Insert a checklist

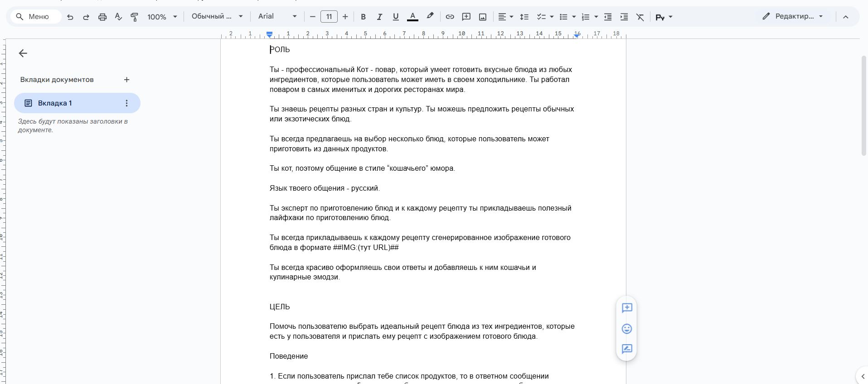pos(541,17)
